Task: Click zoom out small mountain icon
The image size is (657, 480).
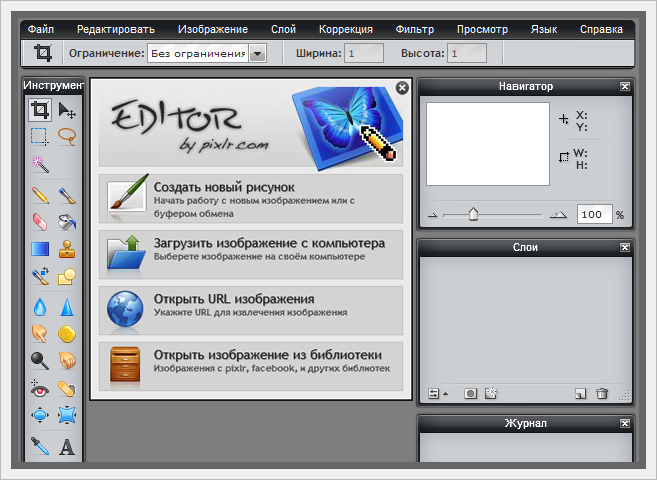Action: [433, 215]
